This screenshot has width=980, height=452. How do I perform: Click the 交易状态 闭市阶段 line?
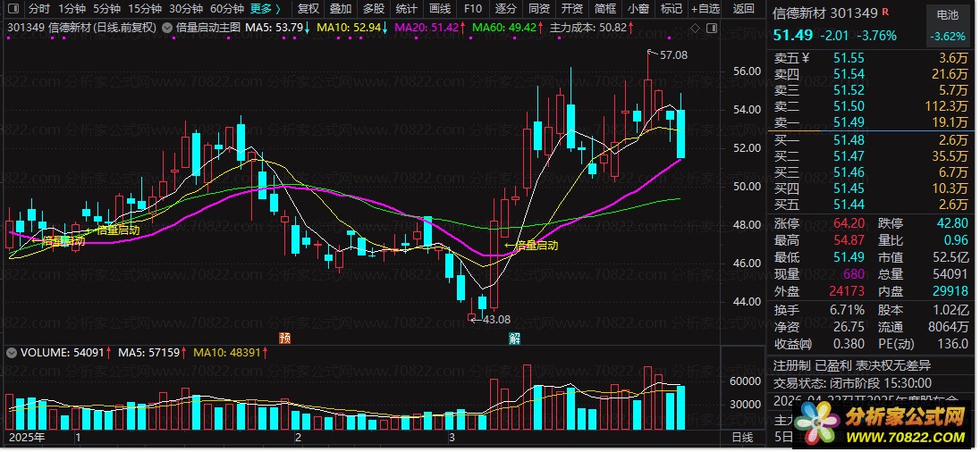click(852, 382)
